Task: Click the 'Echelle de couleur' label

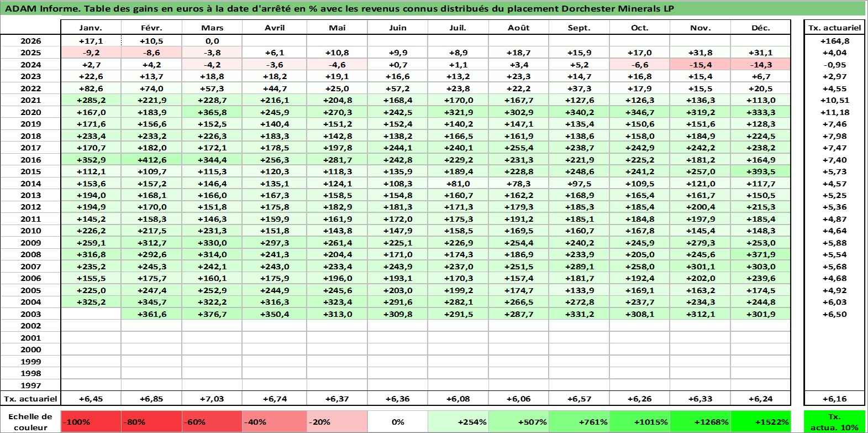Action: click(30, 421)
